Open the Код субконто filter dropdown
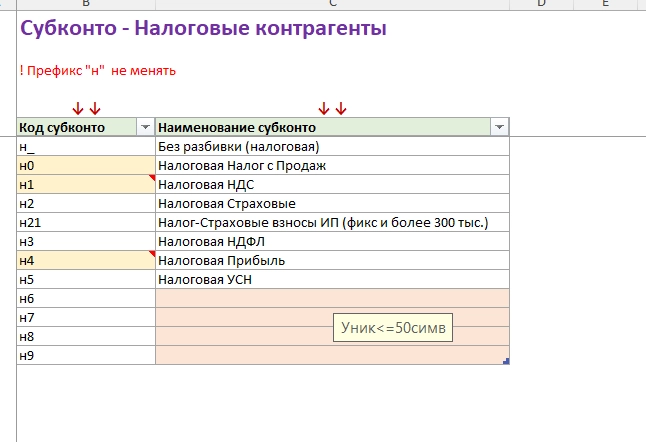646x442 pixels. (145, 127)
